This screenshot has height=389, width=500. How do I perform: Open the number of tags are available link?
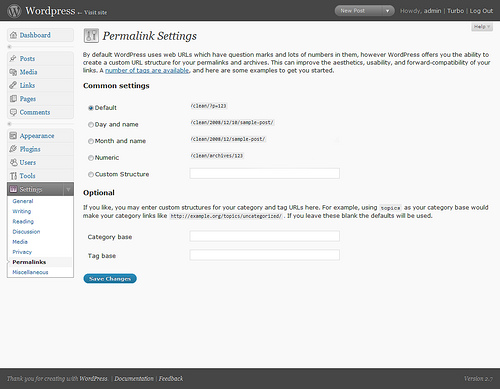point(147,70)
